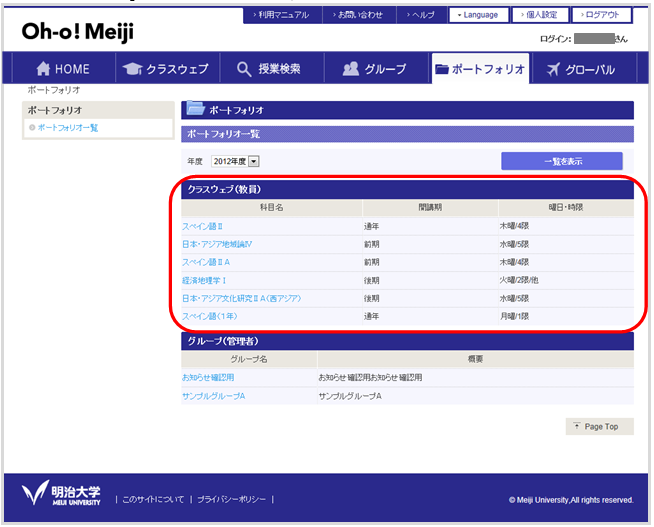Image resolution: width=654 pixels, height=527 pixels.
Task: Click the ポートフォリオ folder icon in navigation
Action: (x=442, y=69)
